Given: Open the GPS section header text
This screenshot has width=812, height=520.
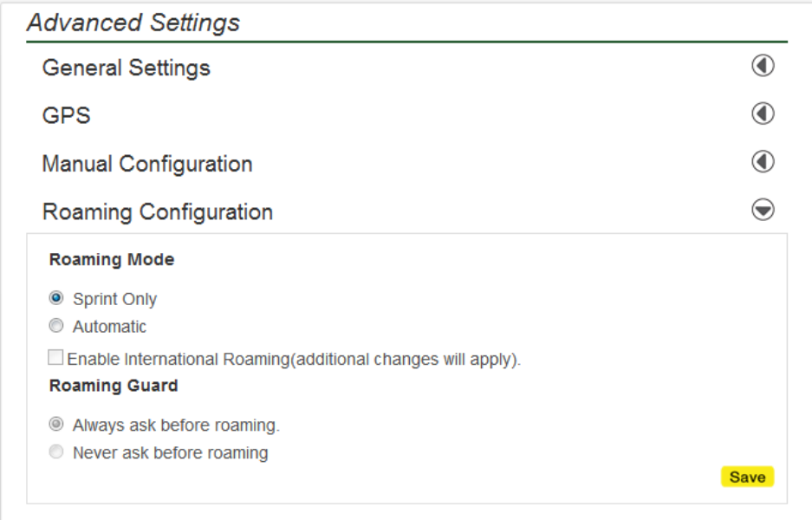Looking at the screenshot, I should [x=66, y=115].
